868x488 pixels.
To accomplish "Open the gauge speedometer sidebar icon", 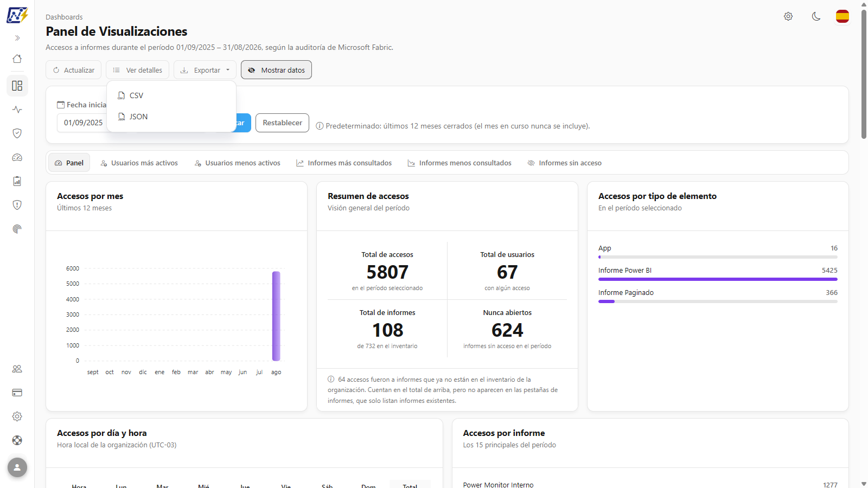I will tap(17, 157).
